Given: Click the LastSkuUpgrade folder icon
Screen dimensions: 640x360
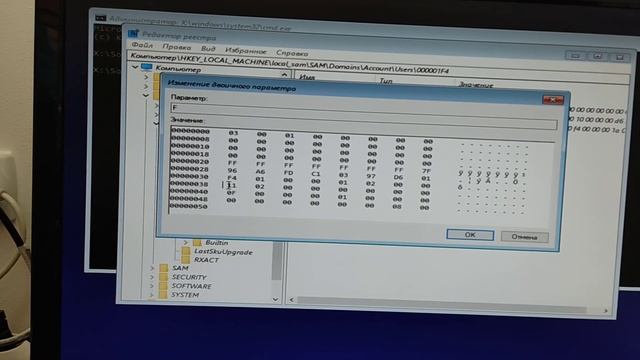Looking at the screenshot, I should (186, 251).
